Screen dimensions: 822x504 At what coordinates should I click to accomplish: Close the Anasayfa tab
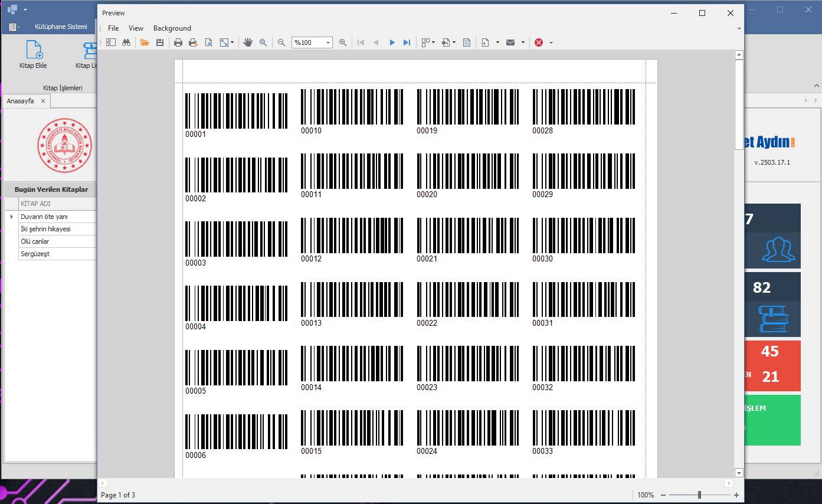point(43,101)
